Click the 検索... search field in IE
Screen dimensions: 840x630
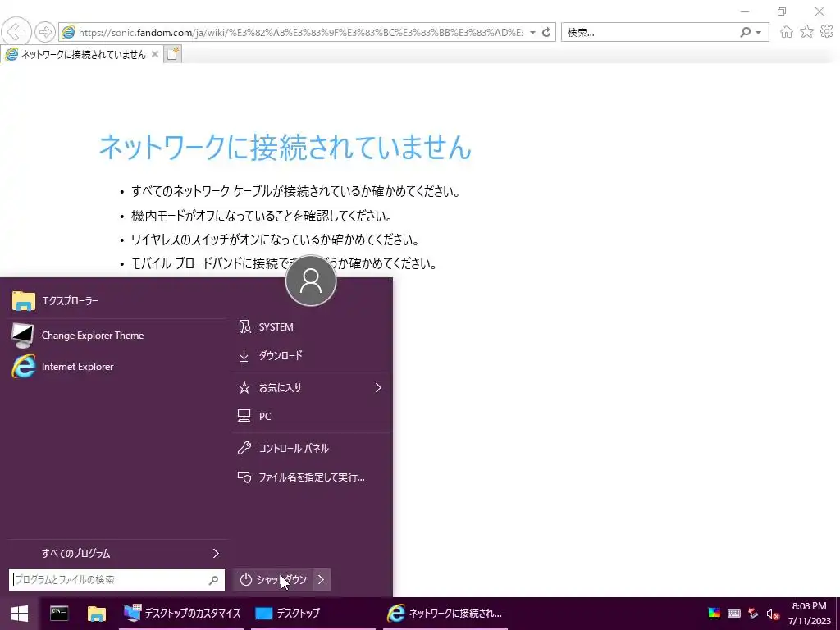pyautogui.click(x=650, y=33)
